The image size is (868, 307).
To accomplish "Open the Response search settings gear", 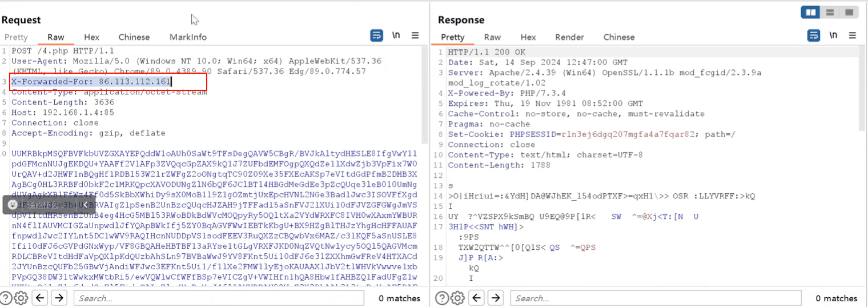I will (457, 298).
